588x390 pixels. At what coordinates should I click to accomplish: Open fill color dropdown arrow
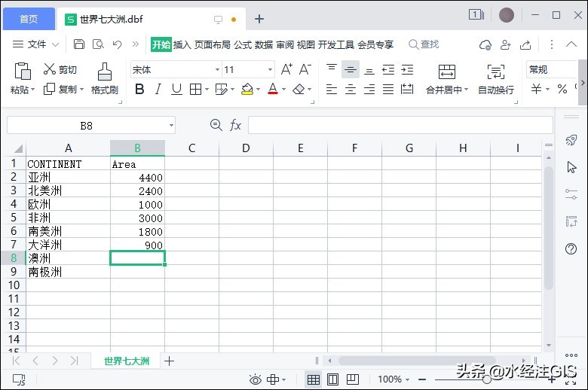pos(258,90)
